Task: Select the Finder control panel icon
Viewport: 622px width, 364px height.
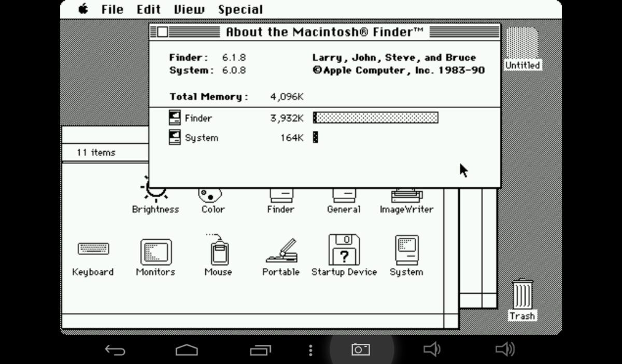Action: coord(280,196)
